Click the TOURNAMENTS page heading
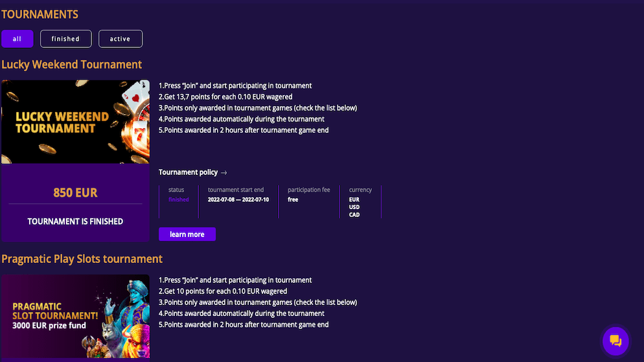 [40, 14]
